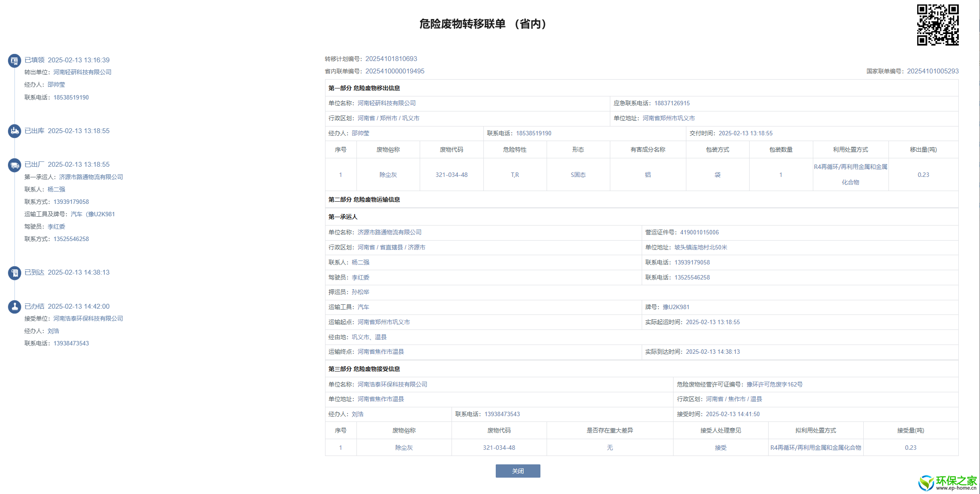Click the 第一承运人 sub-header row

[x=343, y=217]
